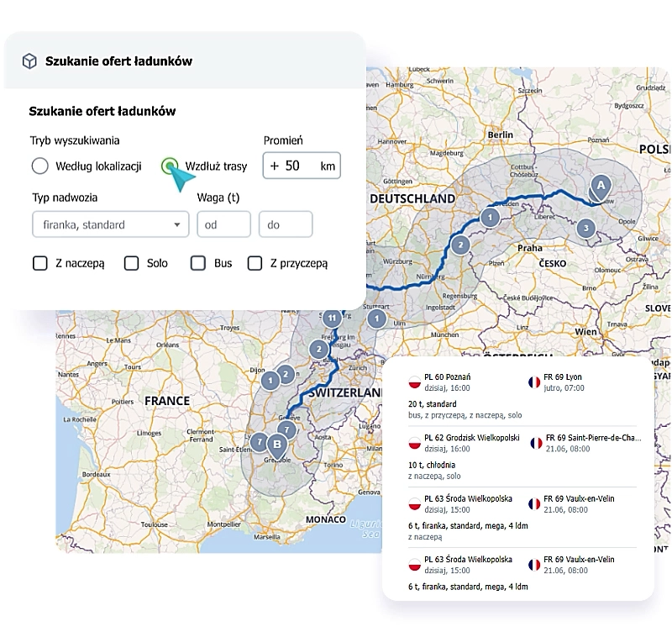The image size is (672, 632).
Task: Select map marker A near Wrocław
Action: 601,186
